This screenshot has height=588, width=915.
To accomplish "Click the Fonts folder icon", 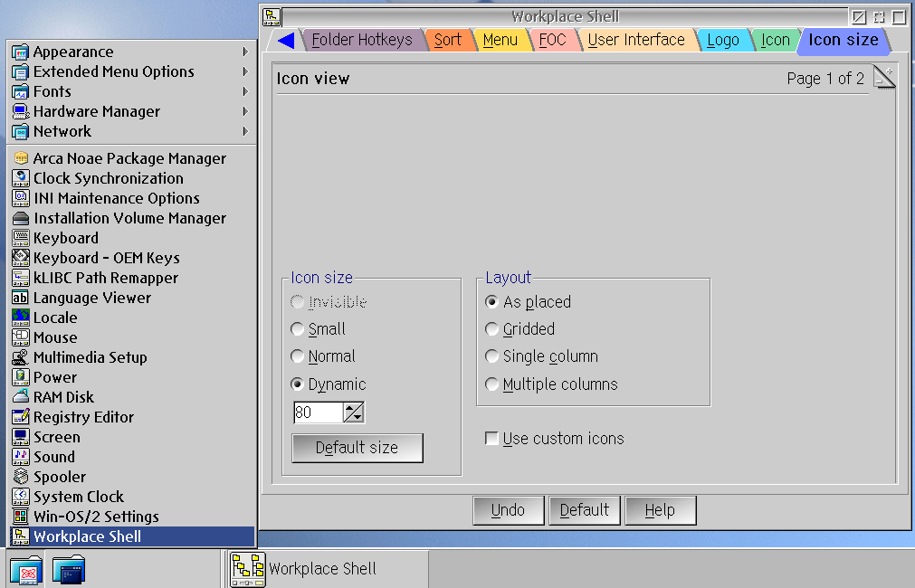I will 21,91.
